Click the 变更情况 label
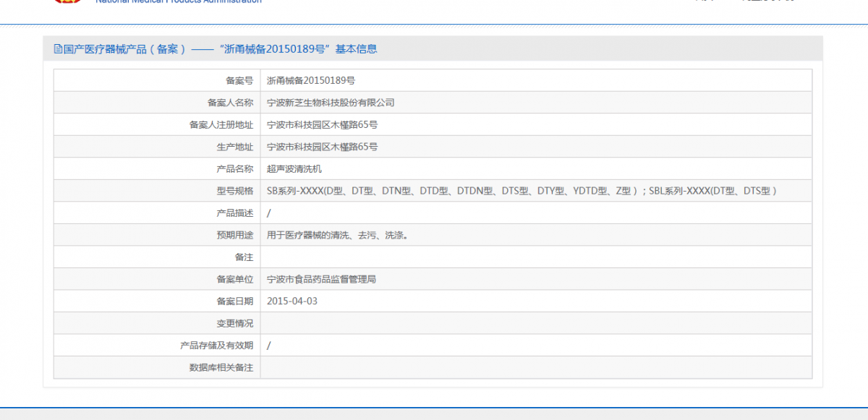This screenshot has height=420, width=868. click(x=235, y=323)
